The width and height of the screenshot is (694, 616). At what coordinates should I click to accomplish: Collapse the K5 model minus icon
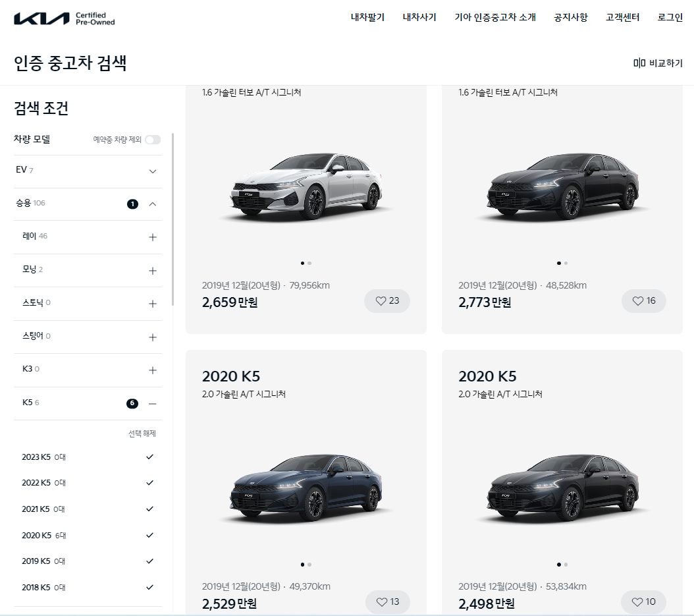coord(153,404)
